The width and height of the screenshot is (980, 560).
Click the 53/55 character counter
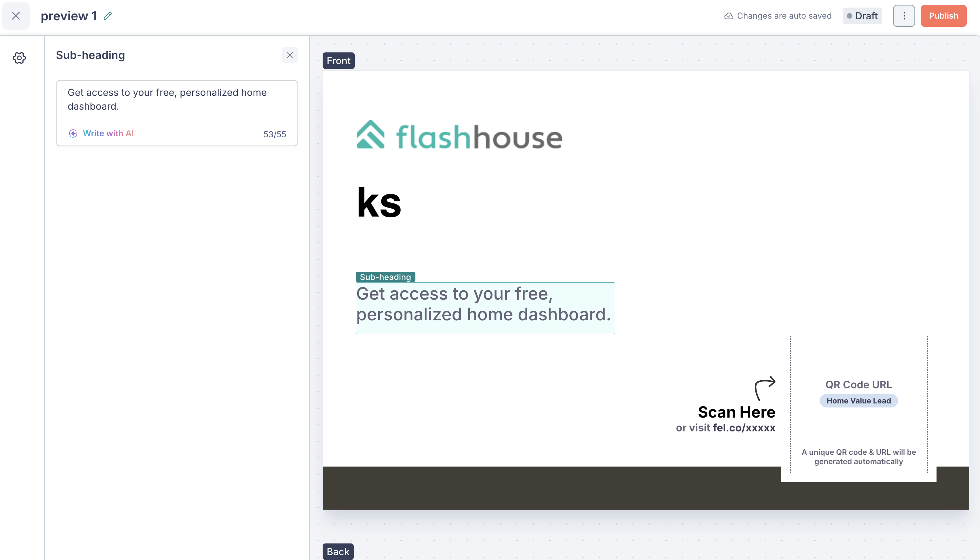coord(275,134)
